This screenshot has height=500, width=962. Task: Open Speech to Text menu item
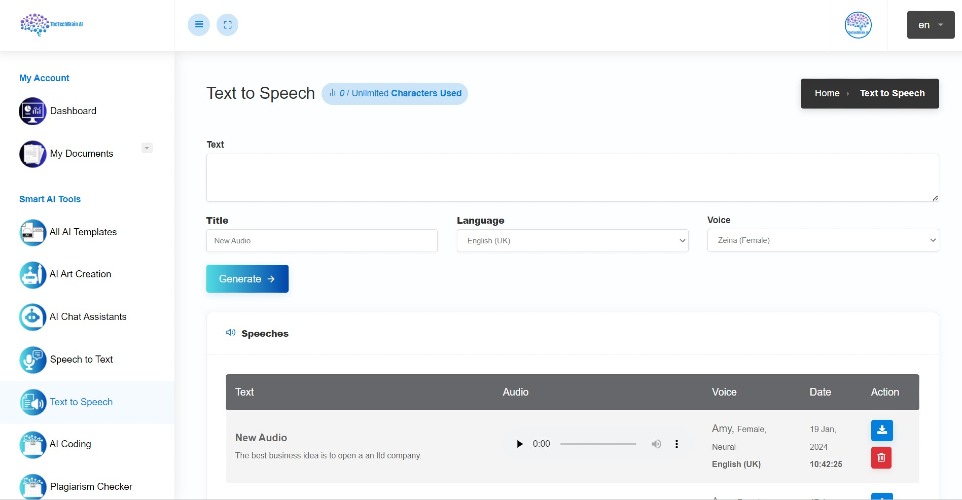(81, 360)
